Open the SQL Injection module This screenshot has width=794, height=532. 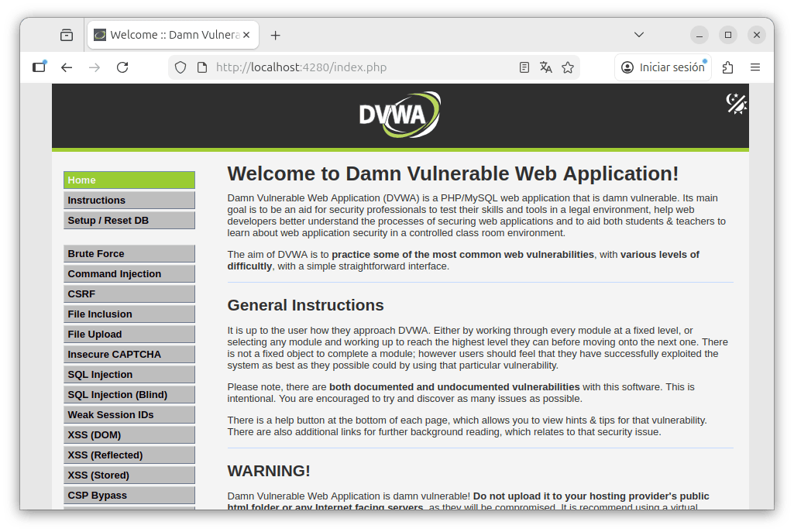pos(129,375)
